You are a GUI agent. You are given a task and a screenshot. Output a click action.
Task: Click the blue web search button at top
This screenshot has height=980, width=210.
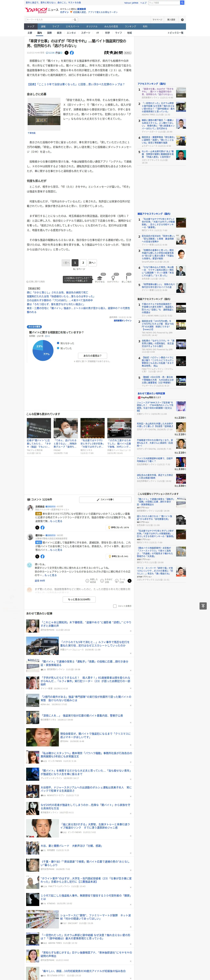point(182,3)
